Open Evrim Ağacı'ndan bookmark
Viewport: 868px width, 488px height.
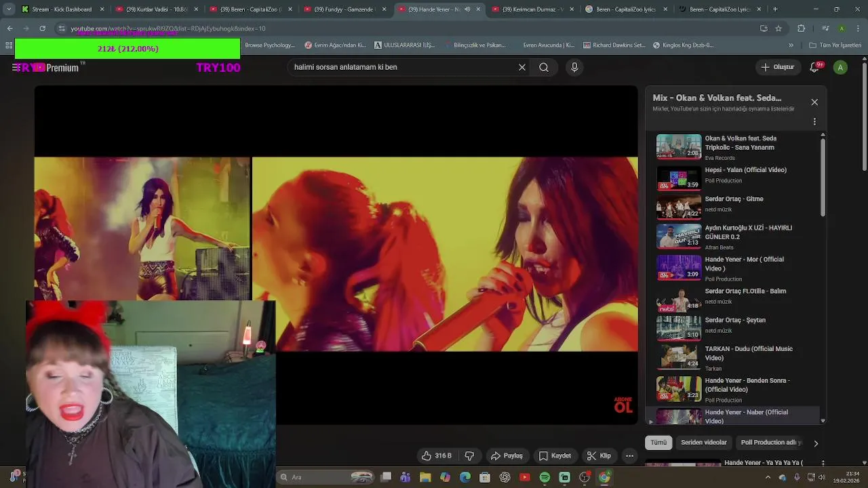coord(335,45)
